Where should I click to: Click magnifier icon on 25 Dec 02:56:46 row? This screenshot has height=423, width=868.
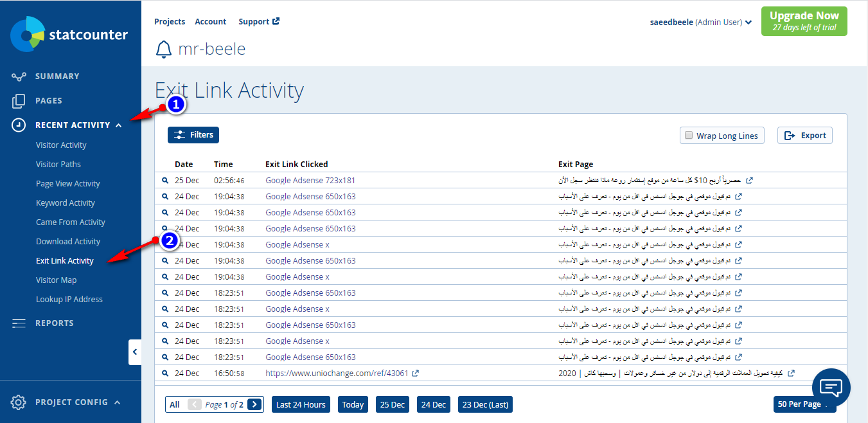(165, 181)
